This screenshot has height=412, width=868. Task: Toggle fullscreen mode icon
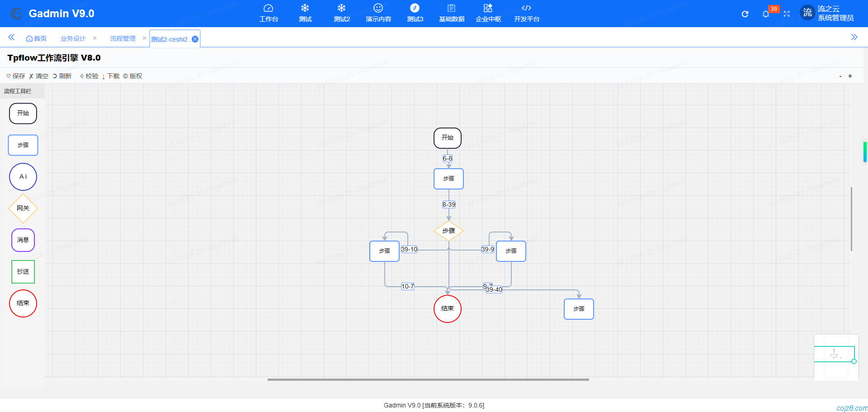[x=787, y=14]
